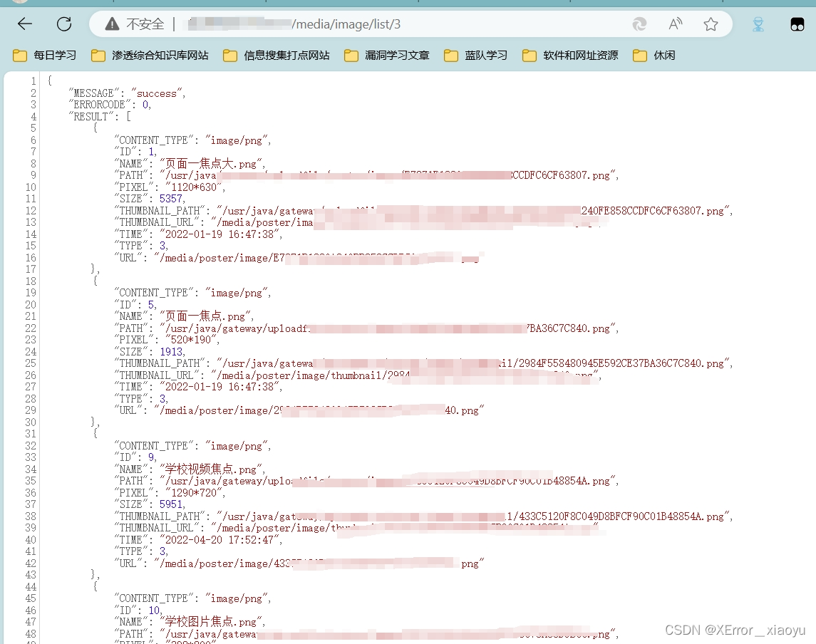
Task: Click the folder icon next to 渗透综合知识库网站
Action: pyautogui.click(x=98, y=55)
